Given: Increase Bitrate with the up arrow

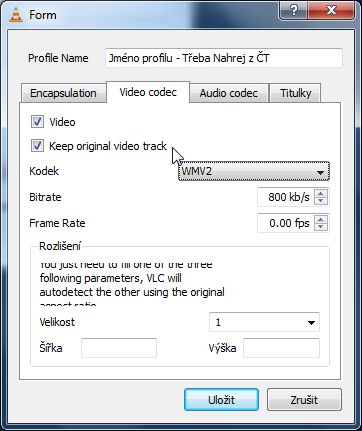Looking at the screenshot, I should (321, 193).
